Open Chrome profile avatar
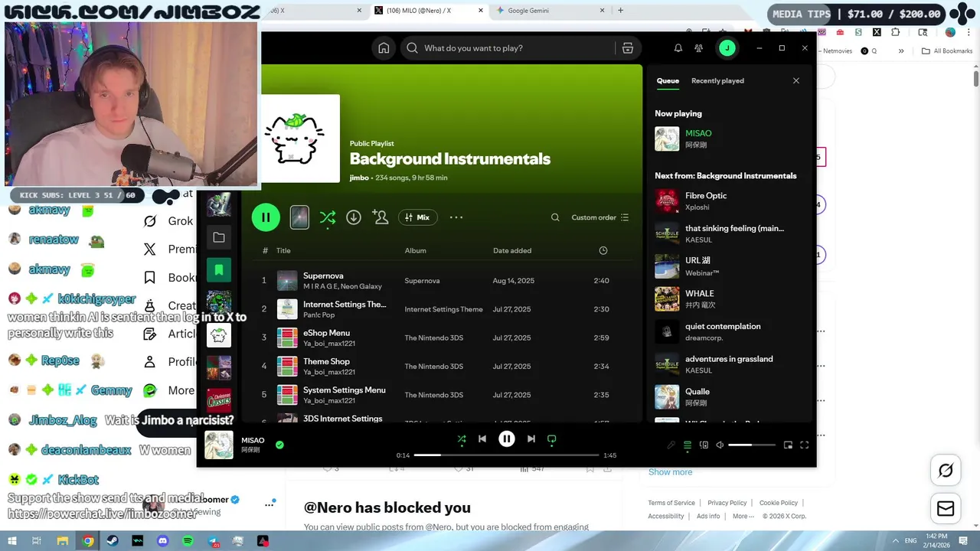980x551 pixels. pos(950,32)
